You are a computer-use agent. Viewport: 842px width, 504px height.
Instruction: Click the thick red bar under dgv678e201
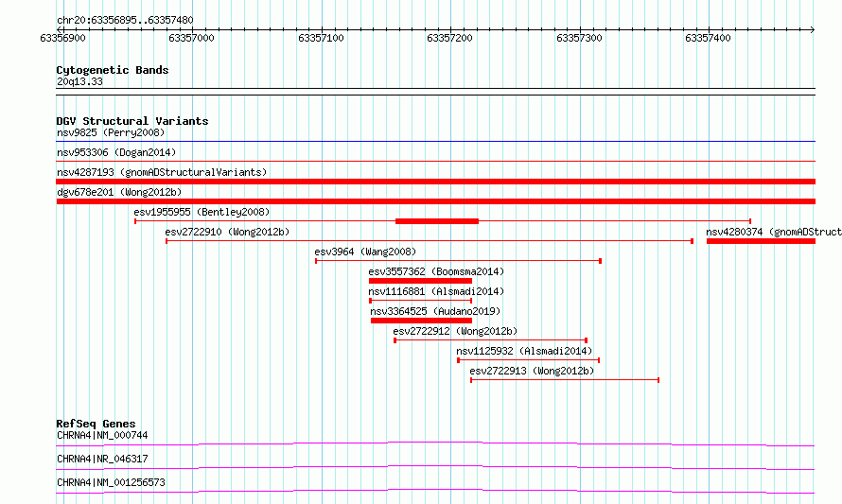point(435,201)
